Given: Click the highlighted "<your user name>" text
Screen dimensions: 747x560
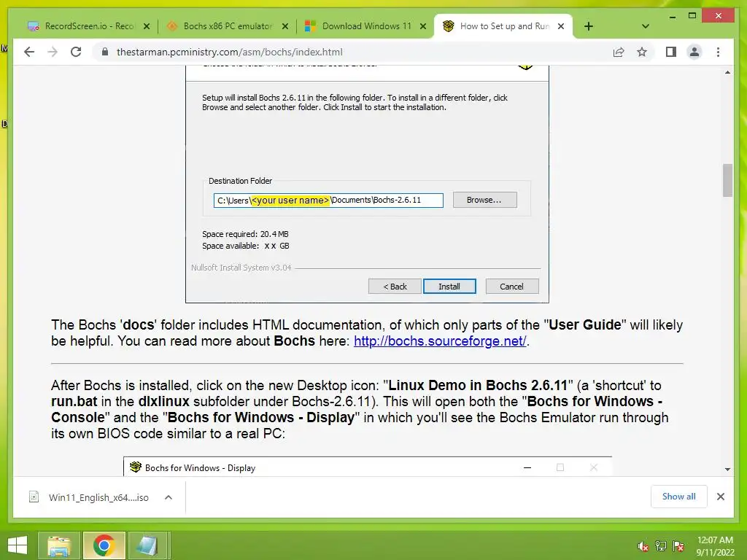Looking at the screenshot, I should pos(290,201).
